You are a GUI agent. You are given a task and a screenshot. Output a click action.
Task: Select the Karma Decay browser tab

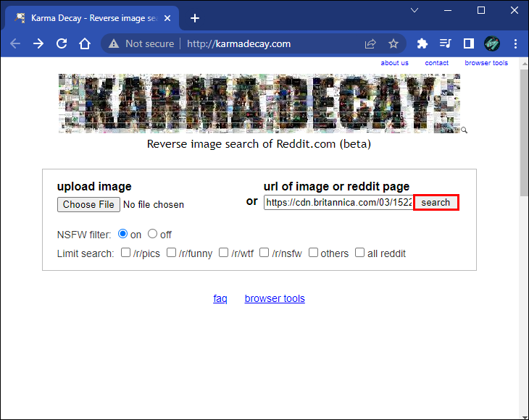[92, 18]
